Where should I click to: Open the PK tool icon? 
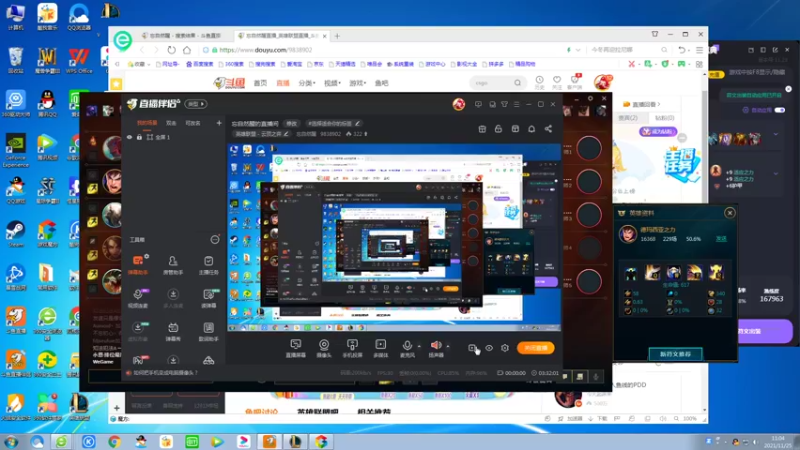(138, 360)
